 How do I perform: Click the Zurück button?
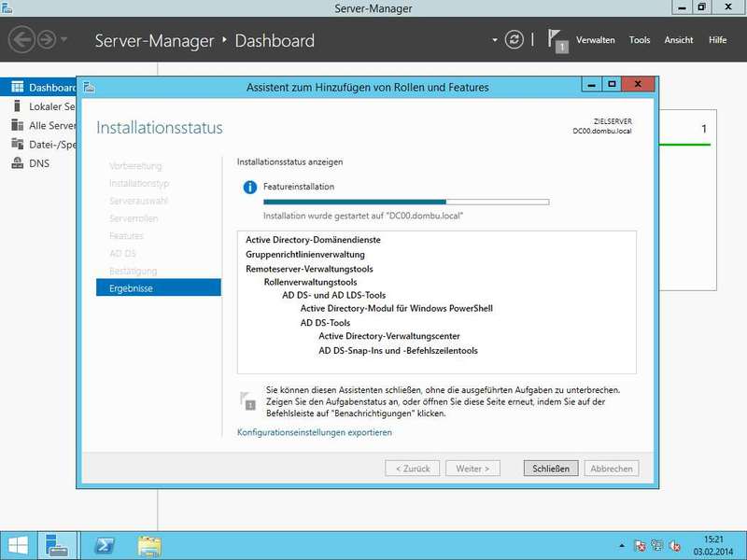(x=412, y=469)
